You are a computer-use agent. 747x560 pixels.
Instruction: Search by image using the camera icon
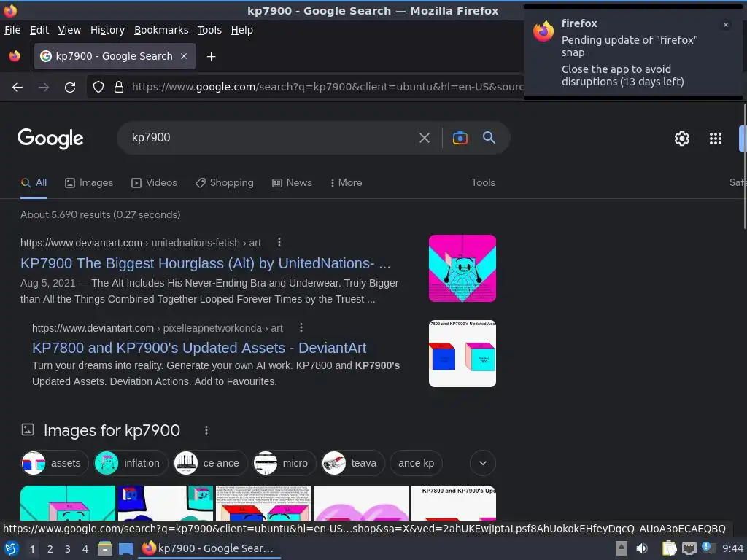pyautogui.click(x=460, y=138)
